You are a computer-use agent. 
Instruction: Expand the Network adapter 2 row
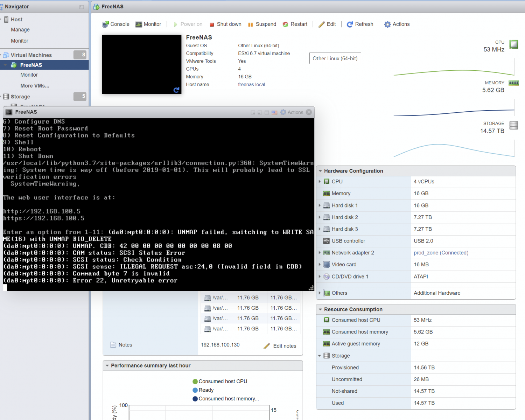click(x=320, y=253)
